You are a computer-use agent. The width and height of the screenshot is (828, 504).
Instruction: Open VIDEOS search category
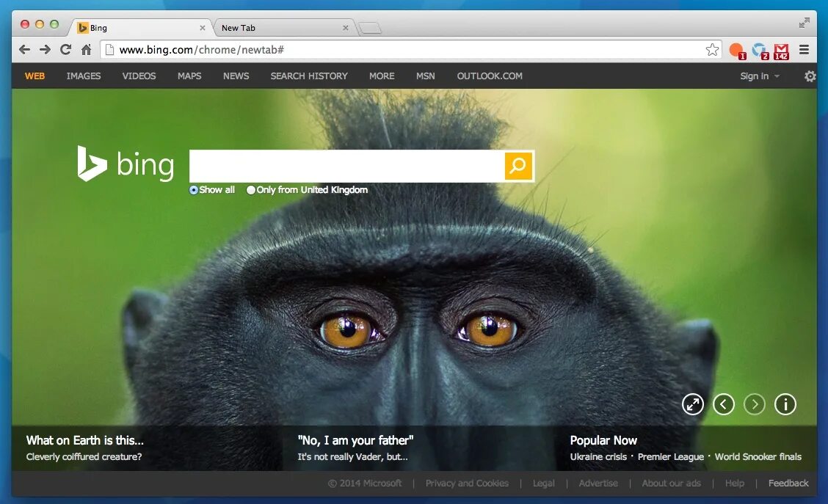[x=139, y=76]
